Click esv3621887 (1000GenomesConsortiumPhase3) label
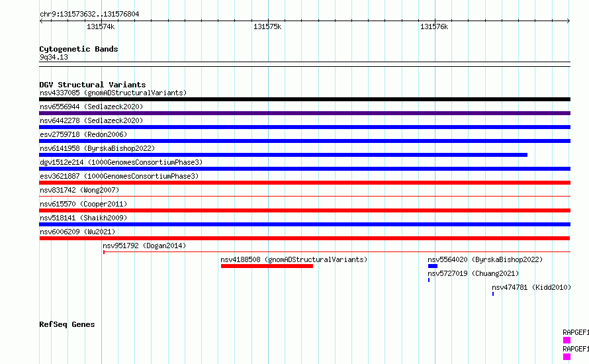This screenshot has height=364, width=589. tap(119, 176)
